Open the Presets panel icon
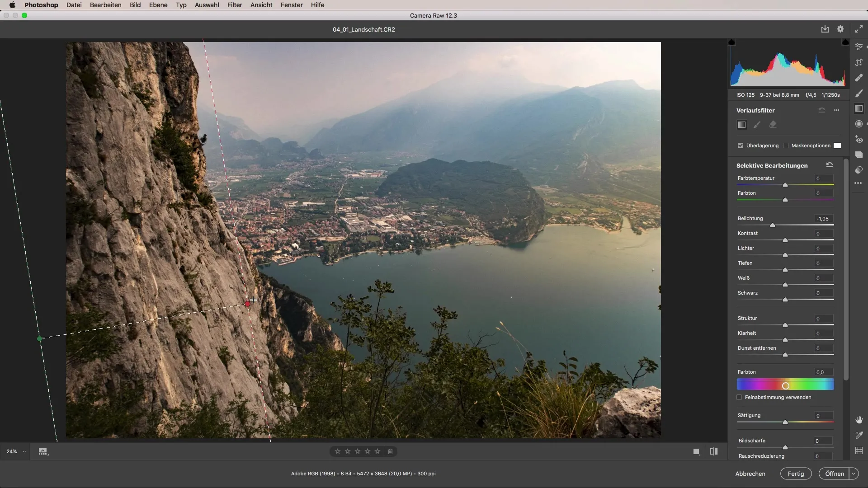This screenshot has height=488, width=868. tap(859, 170)
